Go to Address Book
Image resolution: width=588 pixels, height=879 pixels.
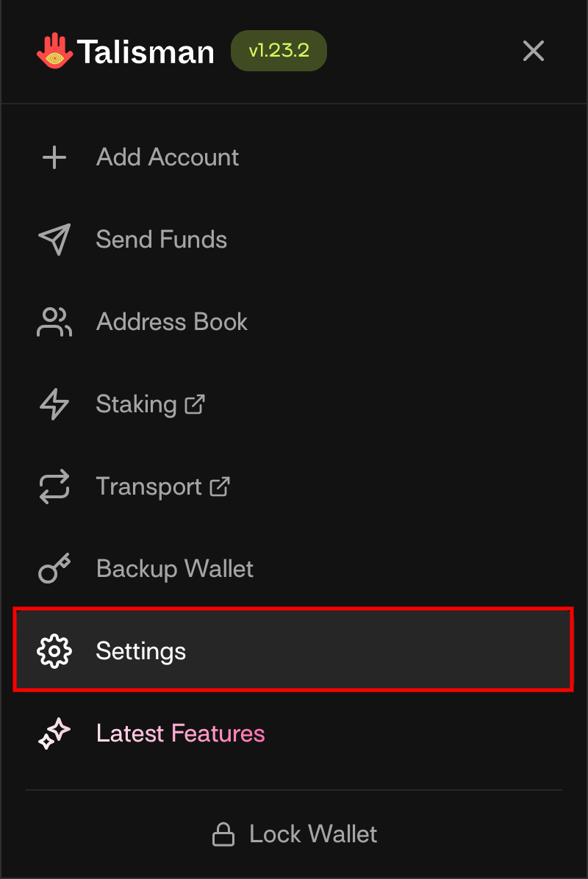[x=172, y=322]
